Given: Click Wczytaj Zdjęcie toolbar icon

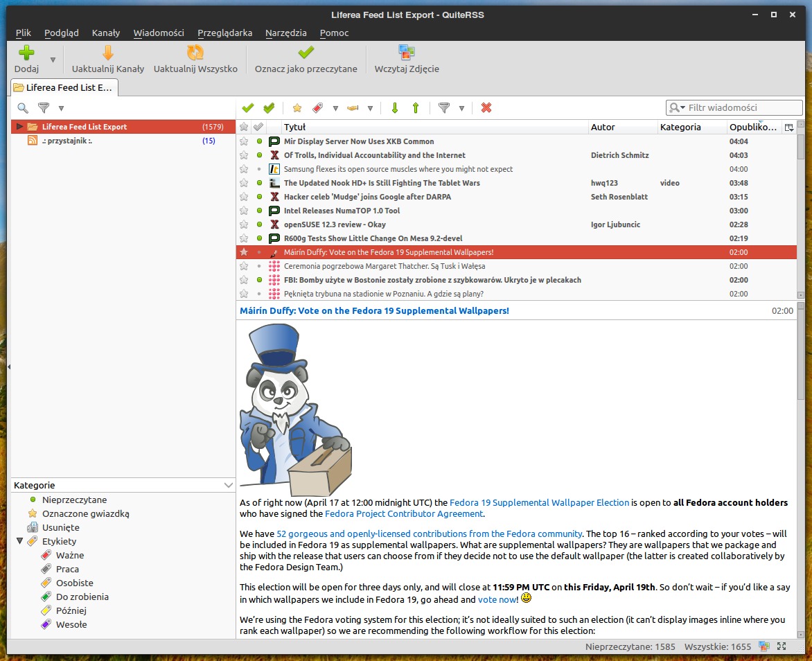Looking at the screenshot, I should pyautogui.click(x=407, y=53).
